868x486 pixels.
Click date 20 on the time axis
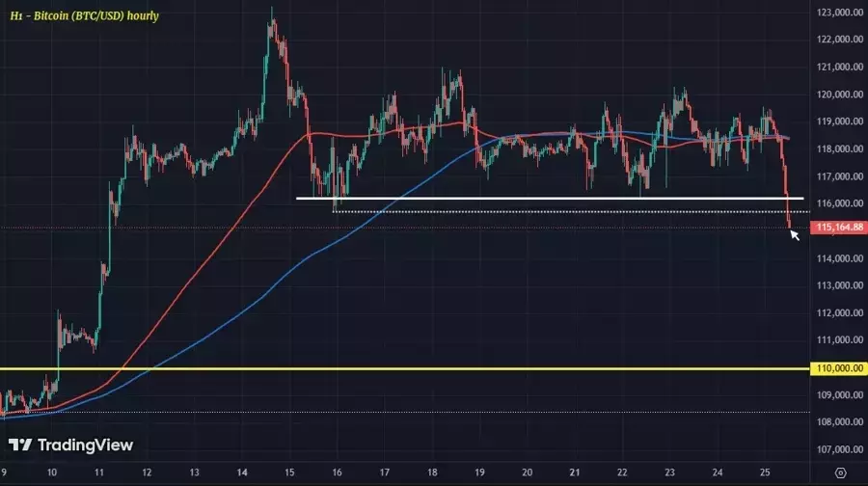click(527, 473)
